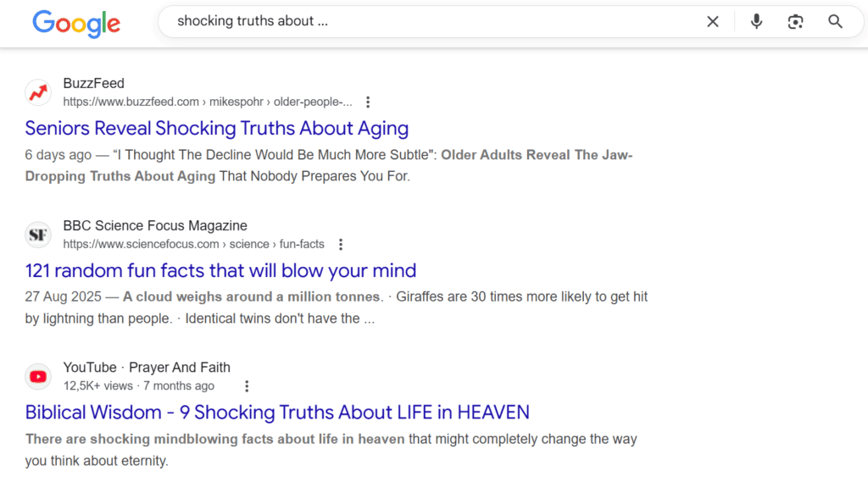
Task: Open the three-dot menu for the YouTube result
Action: click(x=247, y=386)
